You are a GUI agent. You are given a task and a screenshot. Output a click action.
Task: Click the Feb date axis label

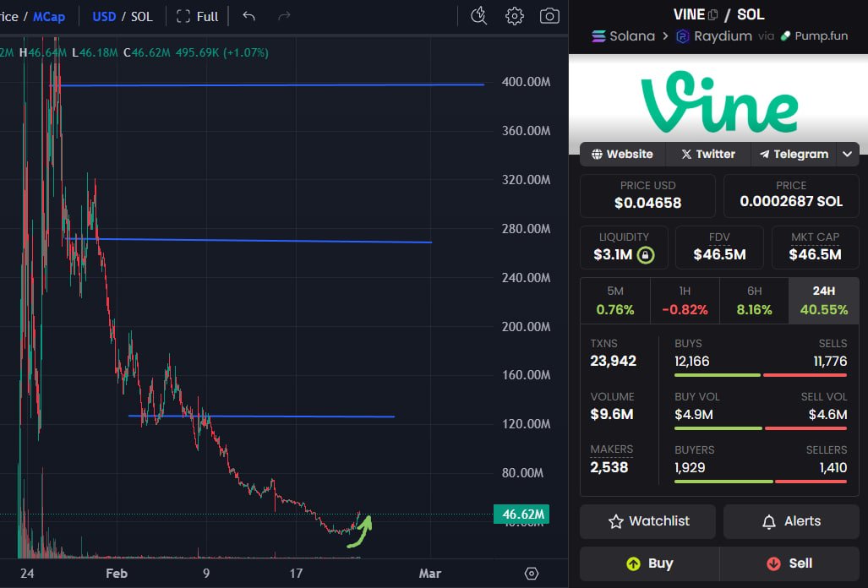pos(117,574)
